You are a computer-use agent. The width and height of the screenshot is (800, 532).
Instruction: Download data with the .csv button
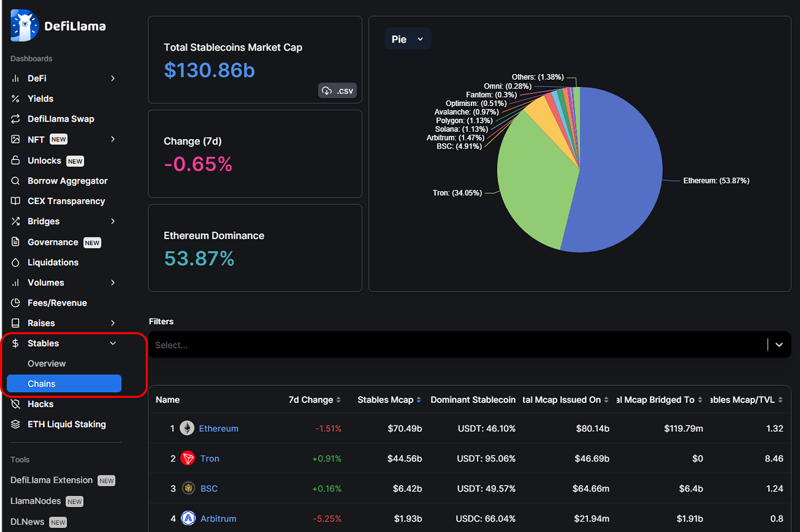tap(337, 91)
